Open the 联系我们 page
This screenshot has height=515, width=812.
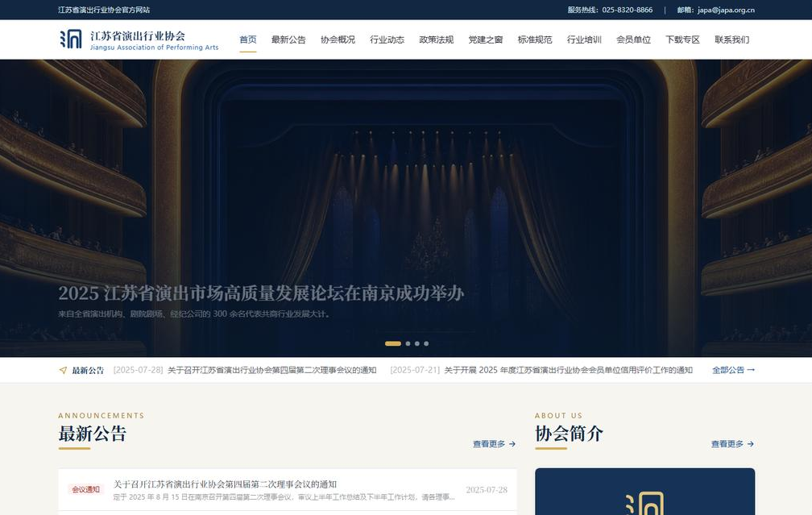click(731, 39)
